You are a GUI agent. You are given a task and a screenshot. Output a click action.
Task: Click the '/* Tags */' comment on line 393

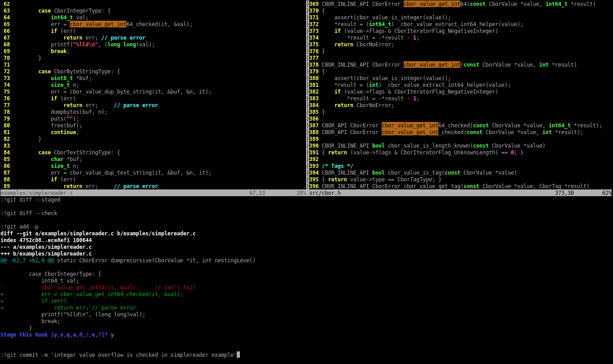(338, 166)
